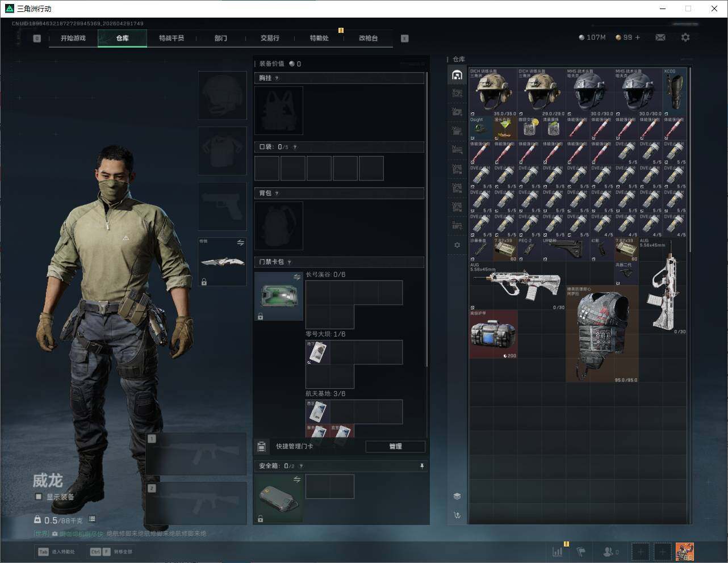Click the 口袋 help question mark
Screen dimensions: 728x563
(295, 147)
